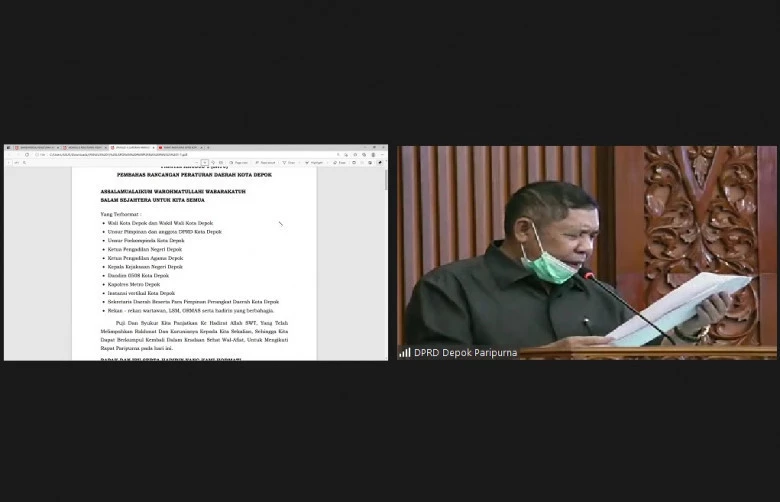
Task: Click the 'Yang Terhormat :' text
Action: [121, 214]
